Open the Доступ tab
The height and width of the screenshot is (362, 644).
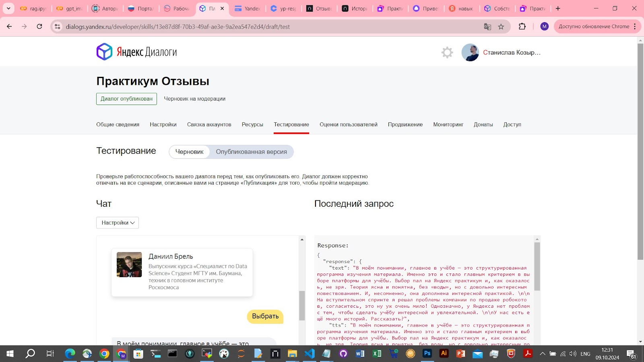click(x=512, y=125)
